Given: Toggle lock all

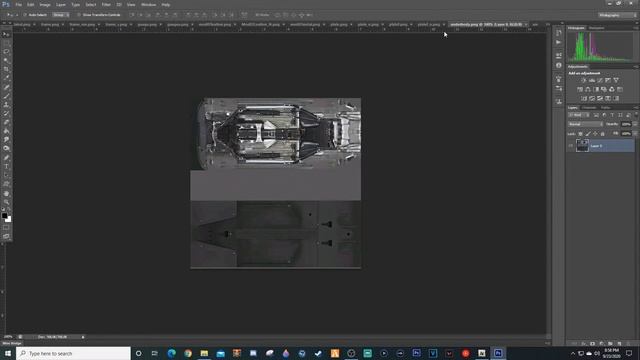Looking at the screenshot, I should pyautogui.click(x=603, y=134).
